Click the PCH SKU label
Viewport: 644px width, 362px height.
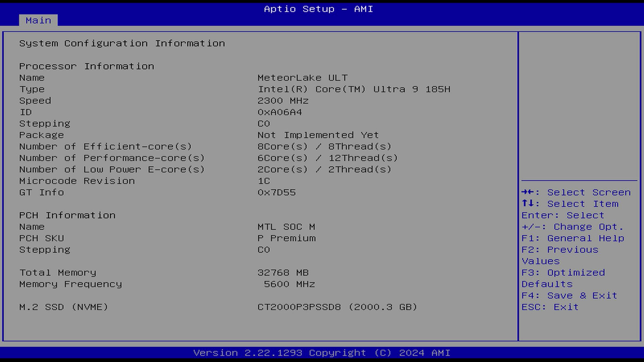42,238
